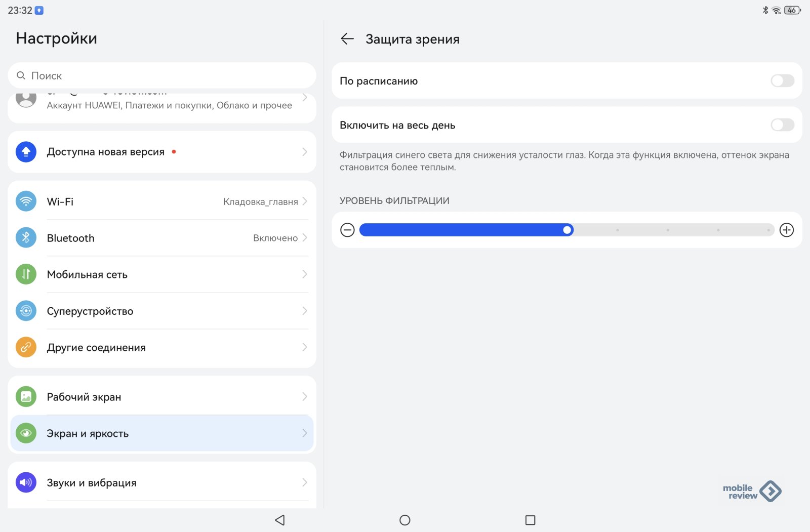Tap the Суперустройство icon
The image size is (810, 532).
[x=26, y=311]
